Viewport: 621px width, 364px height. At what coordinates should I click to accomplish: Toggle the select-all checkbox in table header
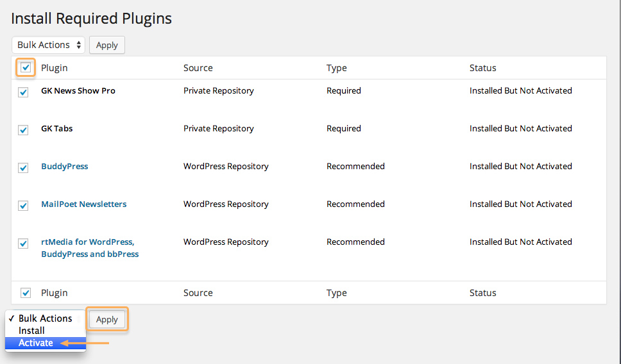(x=26, y=68)
